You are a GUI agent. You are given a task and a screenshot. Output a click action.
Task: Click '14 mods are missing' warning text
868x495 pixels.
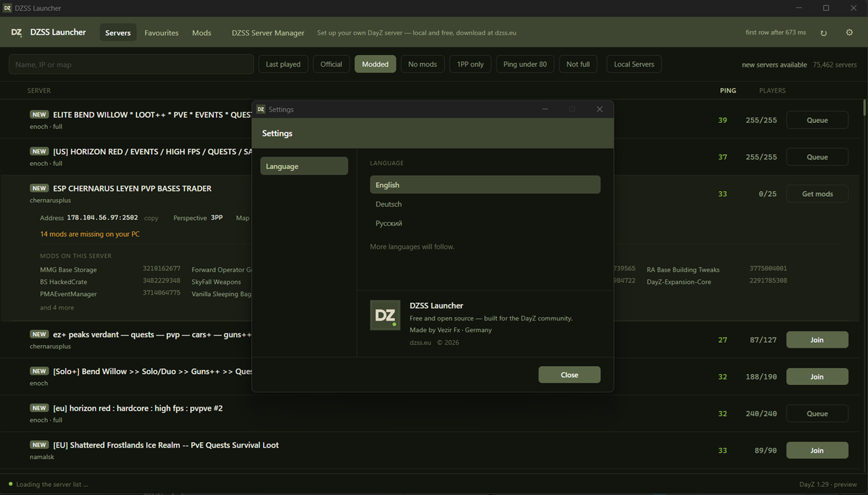90,234
